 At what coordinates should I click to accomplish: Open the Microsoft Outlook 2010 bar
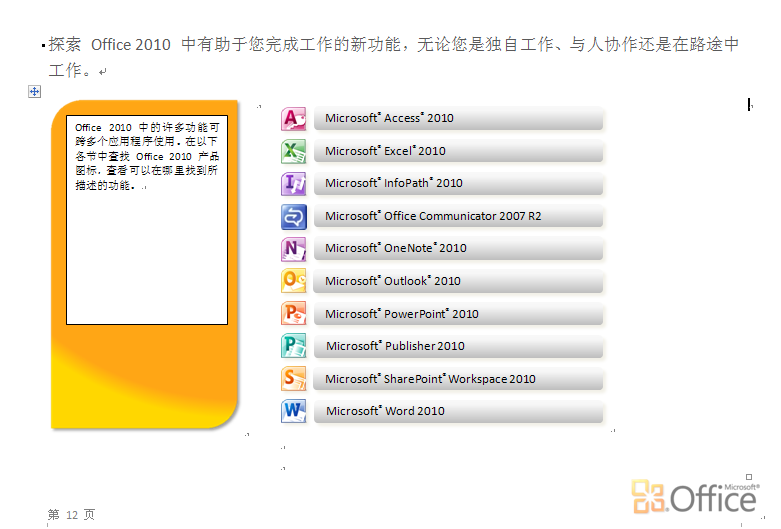[458, 281]
